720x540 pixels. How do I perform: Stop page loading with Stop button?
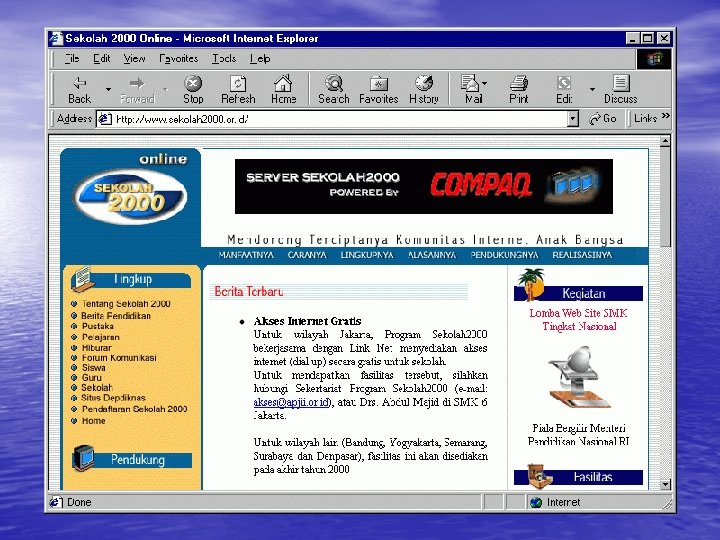coord(193,90)
